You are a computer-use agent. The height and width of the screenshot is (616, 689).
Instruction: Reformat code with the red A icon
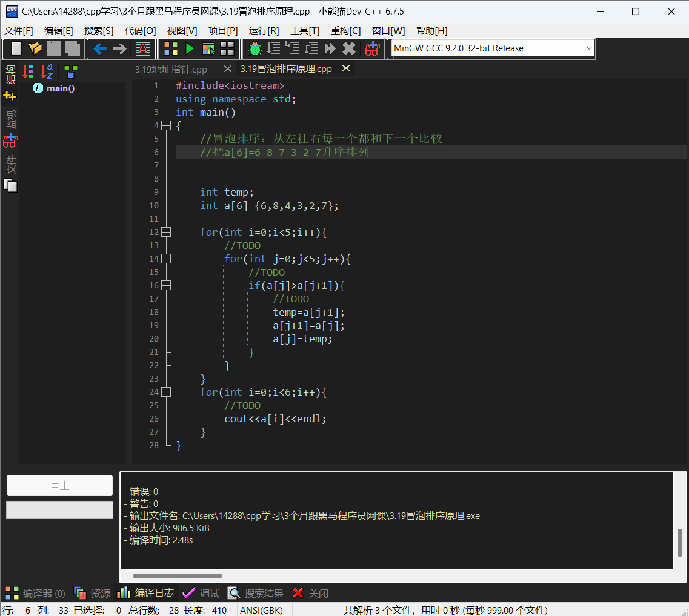pyautogui.click(x=143, y=48)
